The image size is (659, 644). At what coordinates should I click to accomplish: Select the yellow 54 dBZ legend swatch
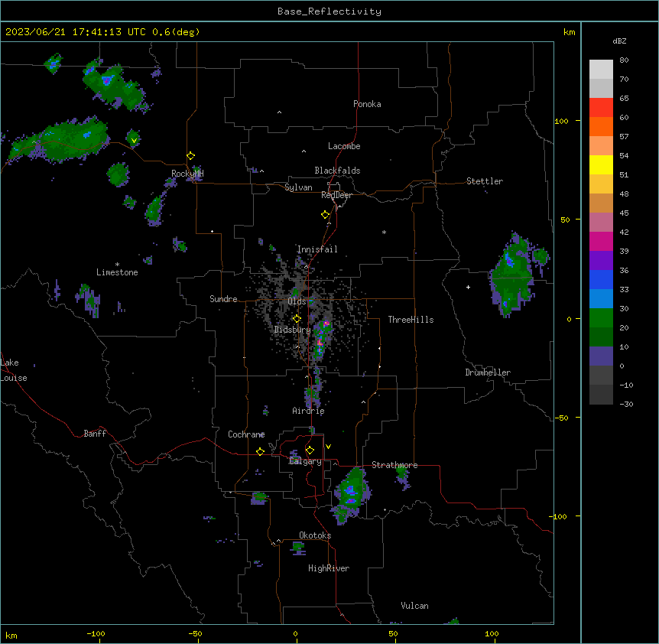pos(601,164)
